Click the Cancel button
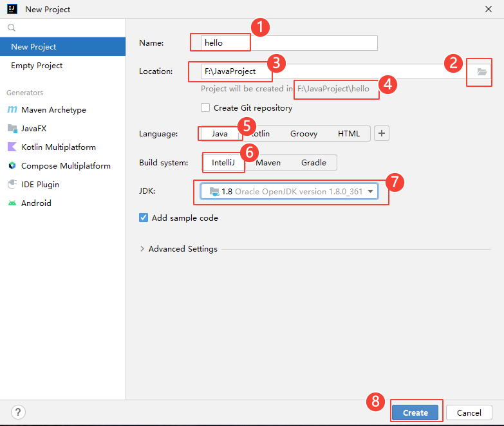Screen dimensions: 504x426 [x=469, y=412]
